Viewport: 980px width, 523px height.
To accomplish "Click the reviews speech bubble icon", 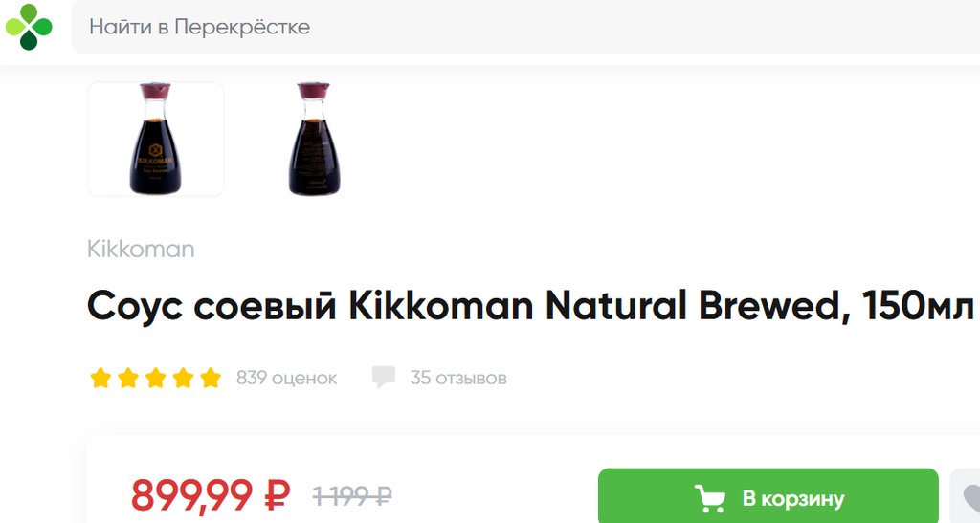I will 383,378.
